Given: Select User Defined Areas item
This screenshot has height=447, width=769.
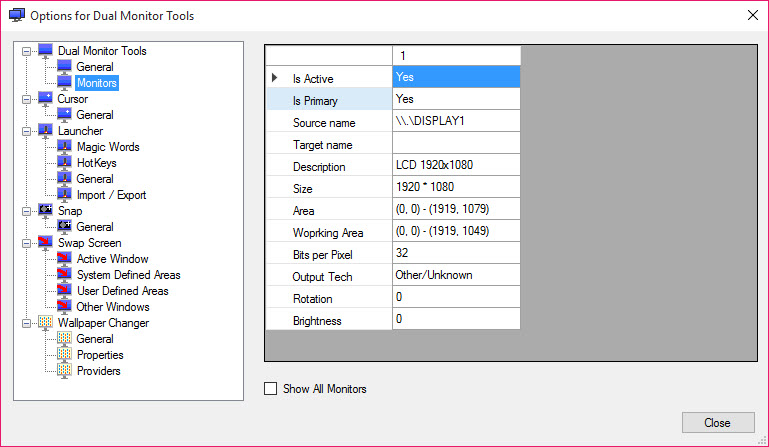Looking at the screenshot, I should [x=123, y=291].
